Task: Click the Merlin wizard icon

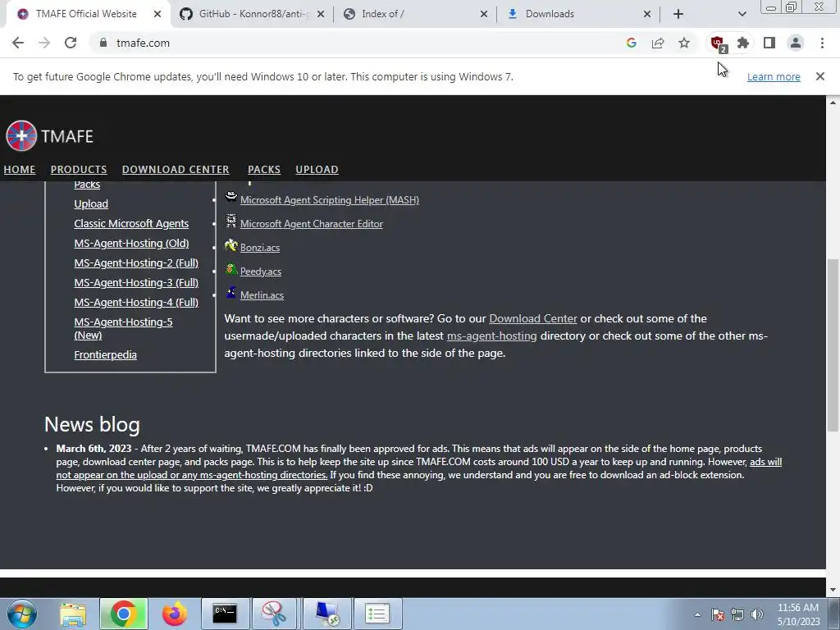Action: [x=231, y=293]
